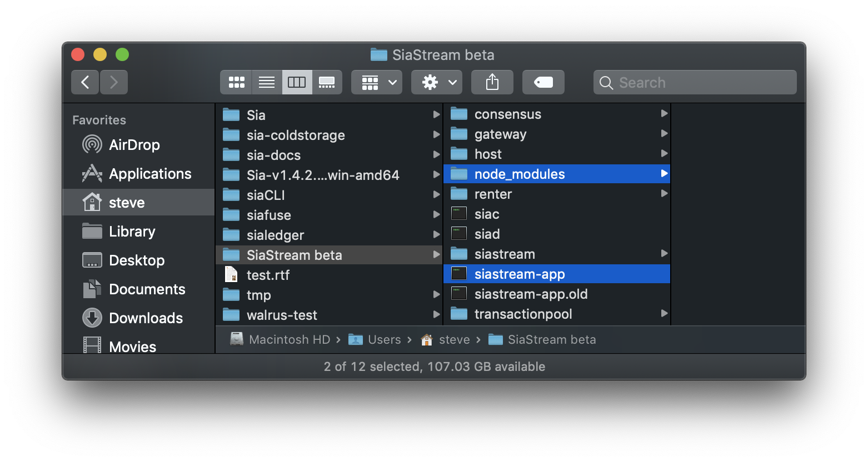Click the Share toolbar button
This screenshot has width=868, height=462.
492,82
